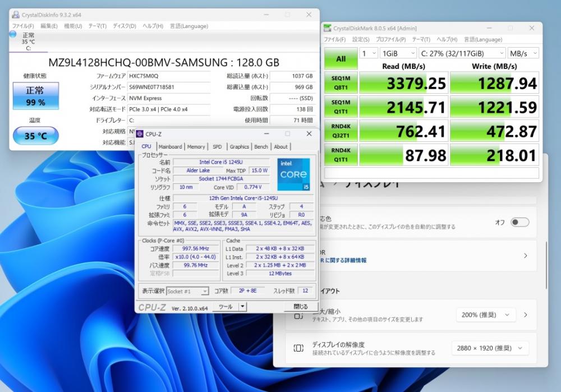Run the SEQ1M Q8T1 test
The width and height of the screenshot is (561, 392).
pyautogui.click(x=341, y=83)
